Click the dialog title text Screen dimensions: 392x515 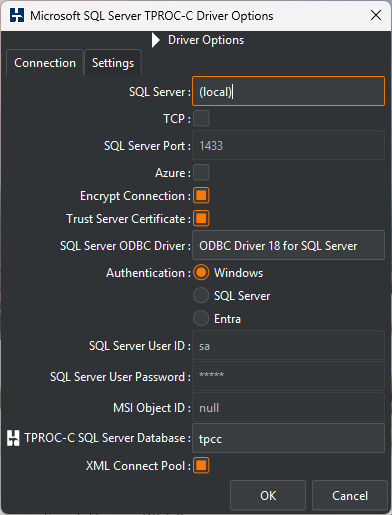(152, 16)
